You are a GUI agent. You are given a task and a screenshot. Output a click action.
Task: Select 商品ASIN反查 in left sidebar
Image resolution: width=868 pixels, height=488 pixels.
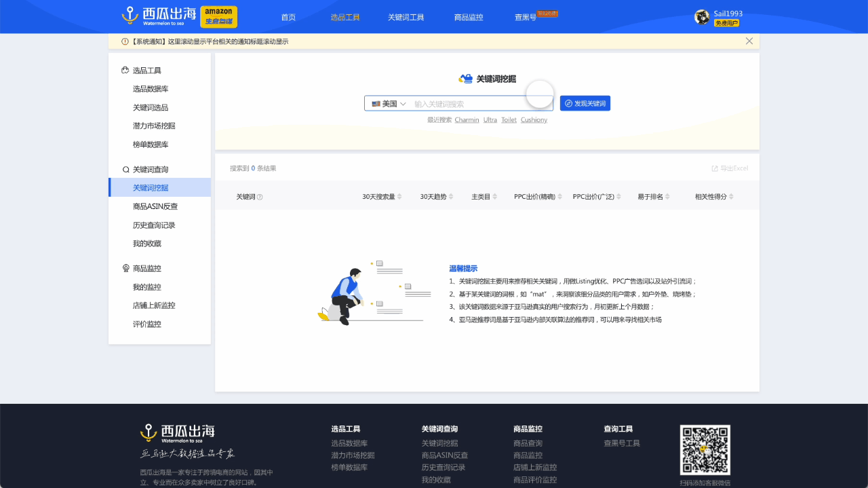[x=155, y=206]
